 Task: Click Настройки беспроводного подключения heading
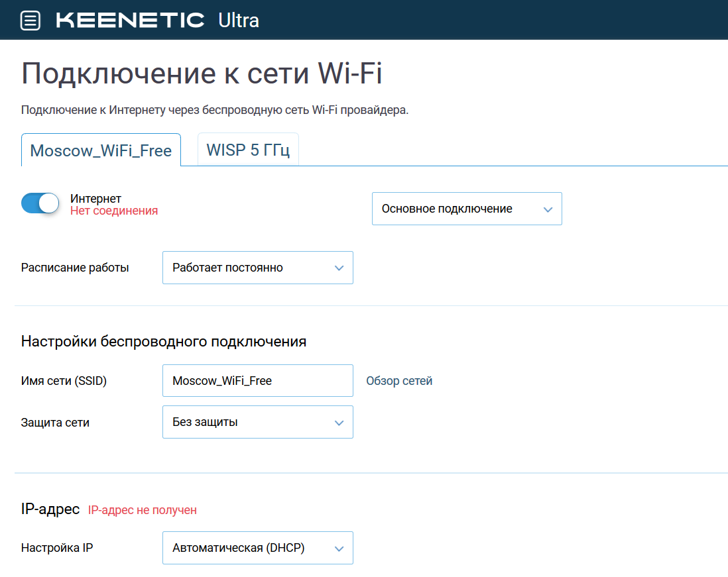point(163,342)
